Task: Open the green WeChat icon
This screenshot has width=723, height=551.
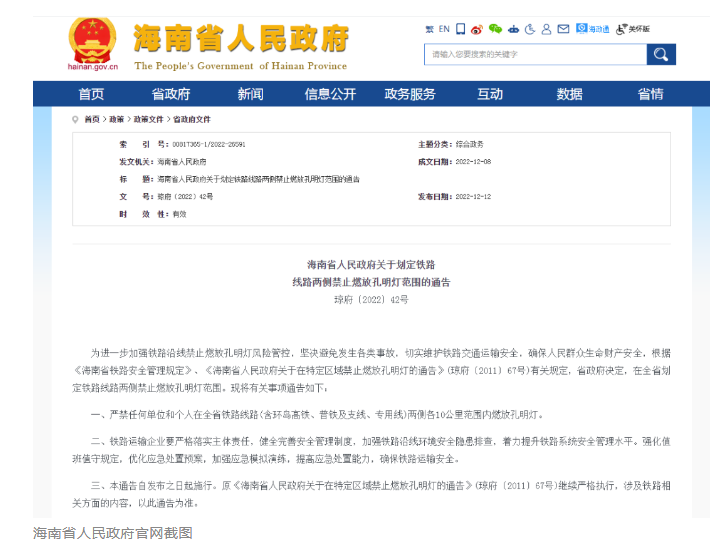Action: [x=495, y=29]
